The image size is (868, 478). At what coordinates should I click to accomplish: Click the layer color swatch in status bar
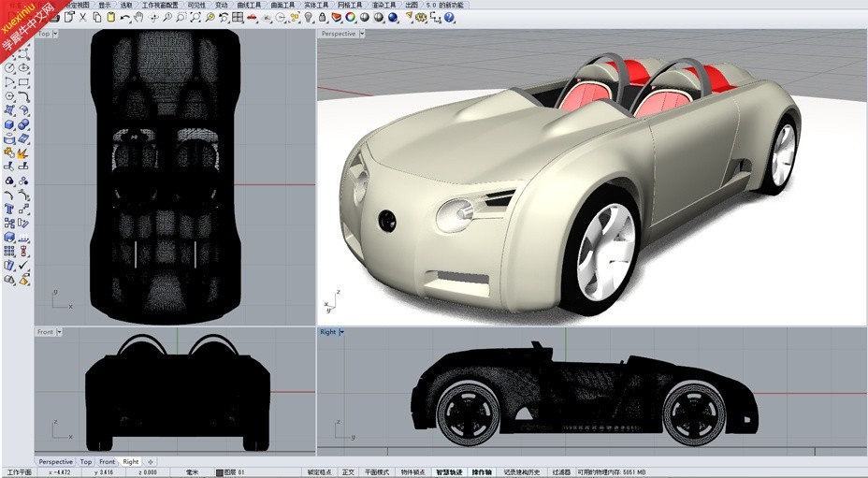coord(219,472)
